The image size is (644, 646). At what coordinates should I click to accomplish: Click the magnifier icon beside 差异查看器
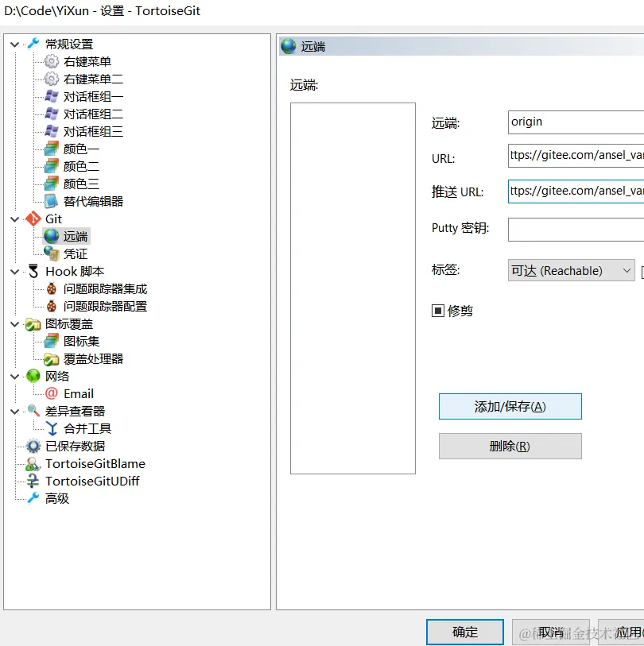(x=33, y=411)
